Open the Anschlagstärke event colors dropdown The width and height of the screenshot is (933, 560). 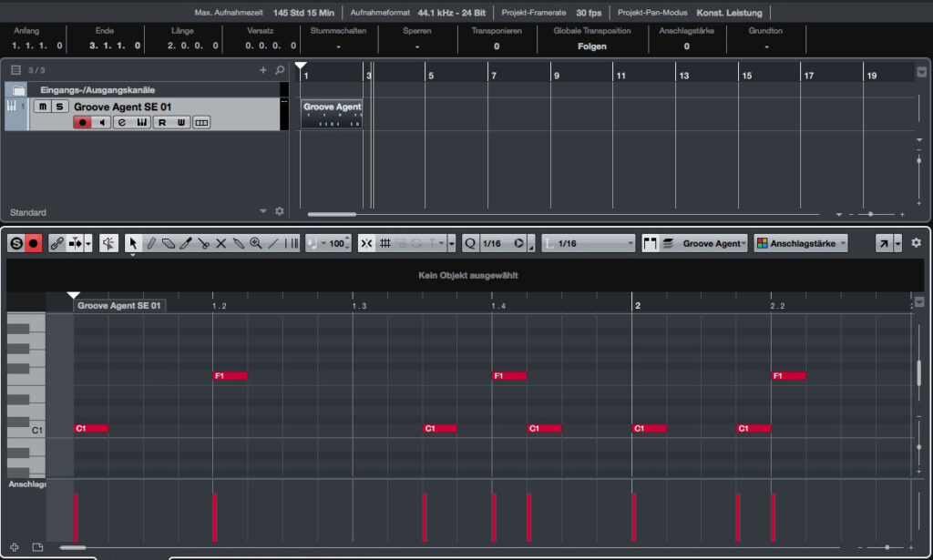(x=801, y=243)
